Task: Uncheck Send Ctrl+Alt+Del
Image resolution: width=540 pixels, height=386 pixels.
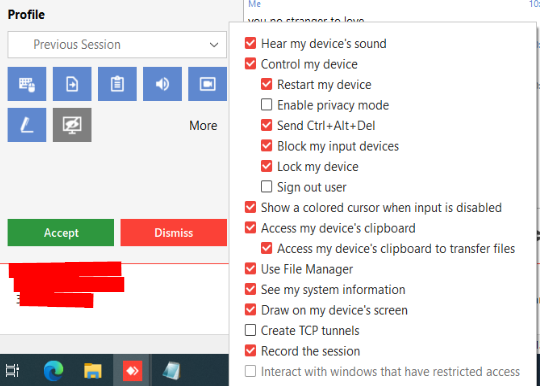Action: click(267, 125)
